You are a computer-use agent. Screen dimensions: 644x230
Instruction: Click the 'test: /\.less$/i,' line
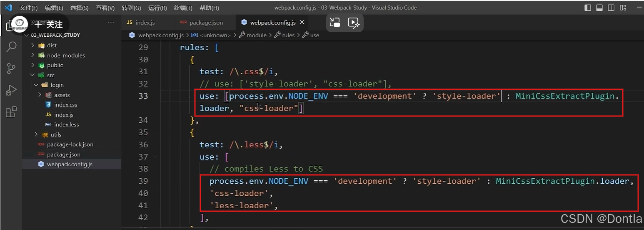(242, 144)
